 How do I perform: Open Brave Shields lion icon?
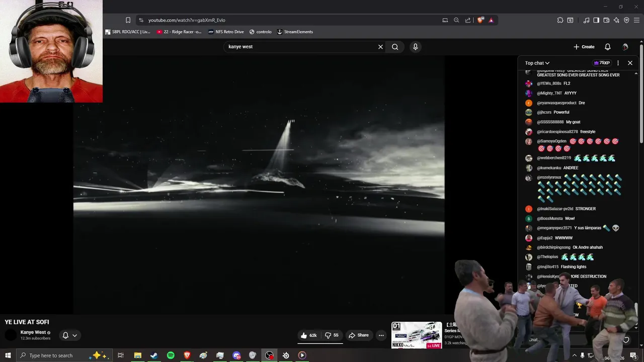click(x=480, y=20)
